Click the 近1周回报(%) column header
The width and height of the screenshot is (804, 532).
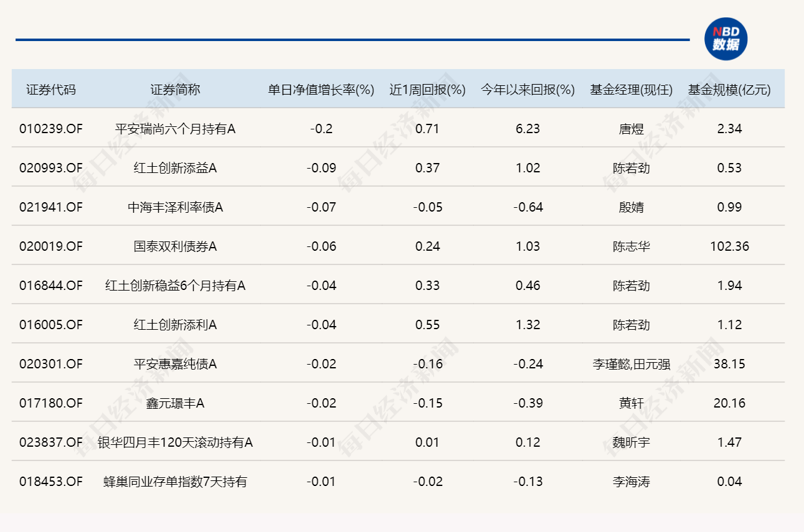(428, 90)
